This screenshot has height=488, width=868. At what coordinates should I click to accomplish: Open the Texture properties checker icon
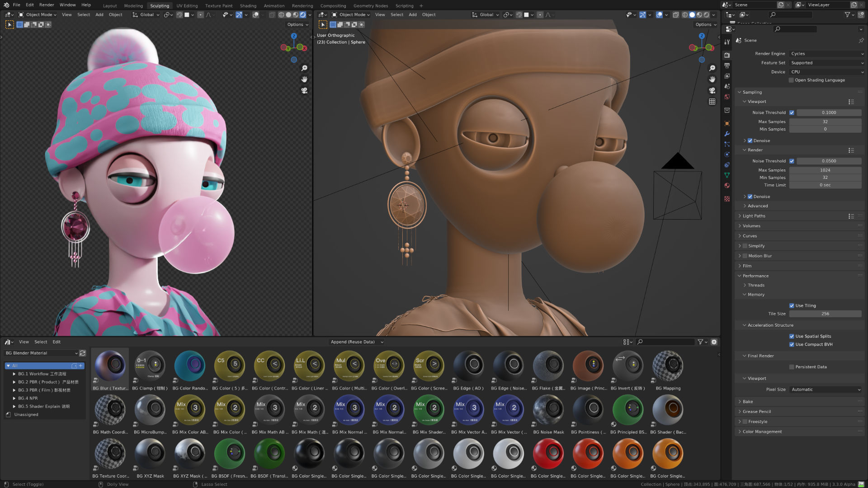[x=727, y=199]
